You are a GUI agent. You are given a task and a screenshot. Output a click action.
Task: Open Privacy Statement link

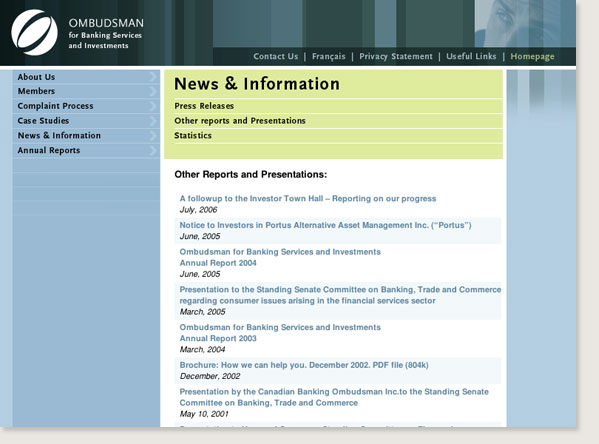(x=396, y=57)
